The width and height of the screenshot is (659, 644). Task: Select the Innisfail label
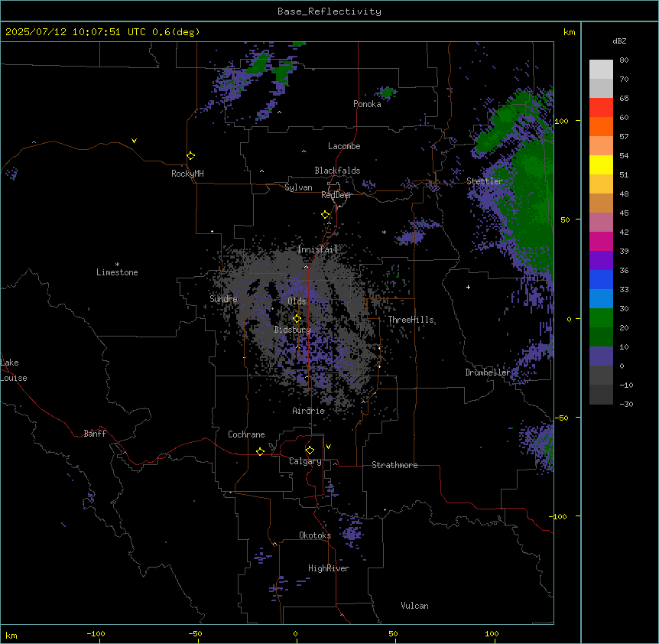[317, 249]
